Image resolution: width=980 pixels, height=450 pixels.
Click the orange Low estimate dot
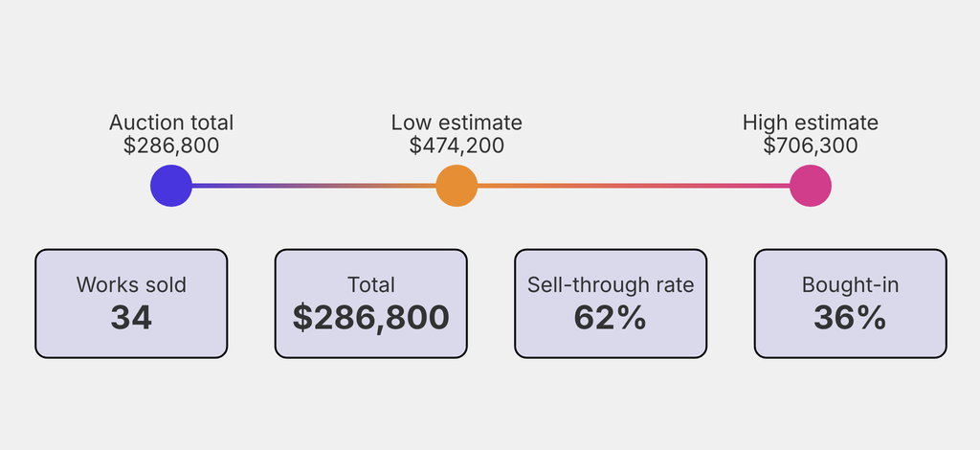[457, 186]
